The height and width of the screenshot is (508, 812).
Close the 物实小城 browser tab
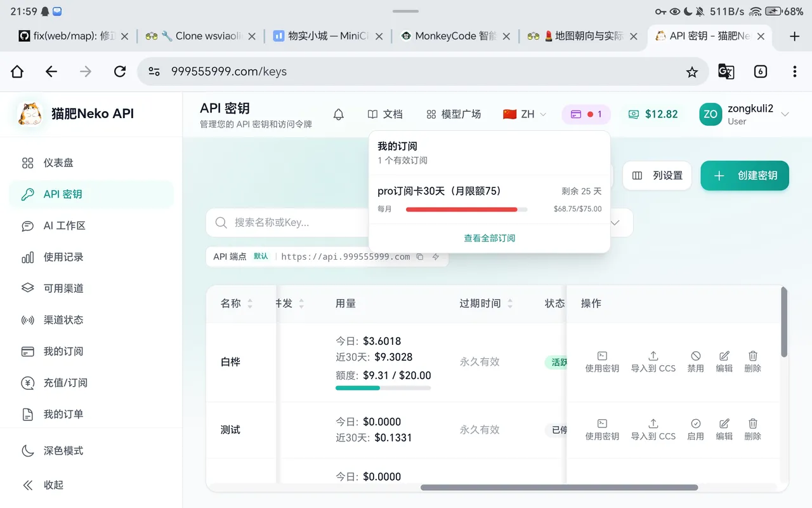point(379,36)
